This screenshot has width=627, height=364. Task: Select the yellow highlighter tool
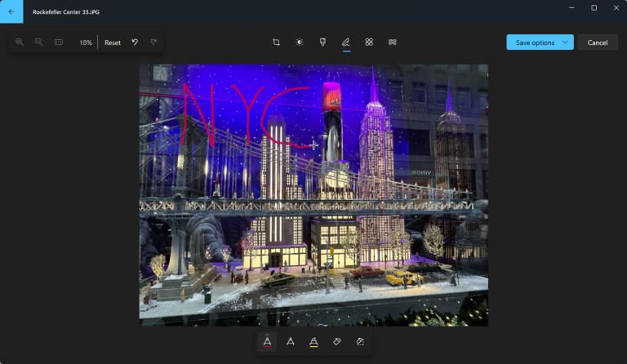click(x=313, y=342)
